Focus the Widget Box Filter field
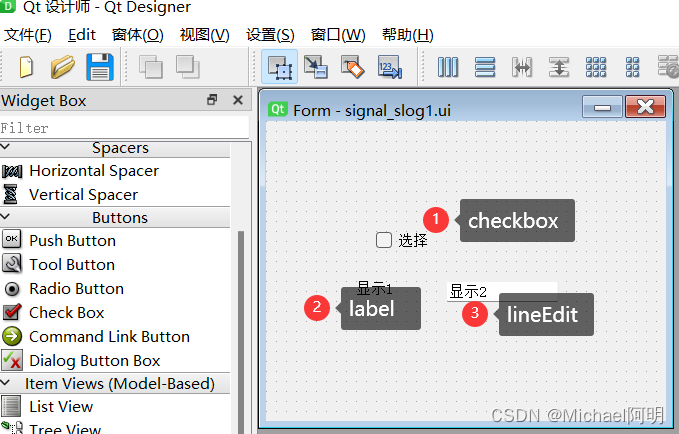 click(x=125, y=128)
